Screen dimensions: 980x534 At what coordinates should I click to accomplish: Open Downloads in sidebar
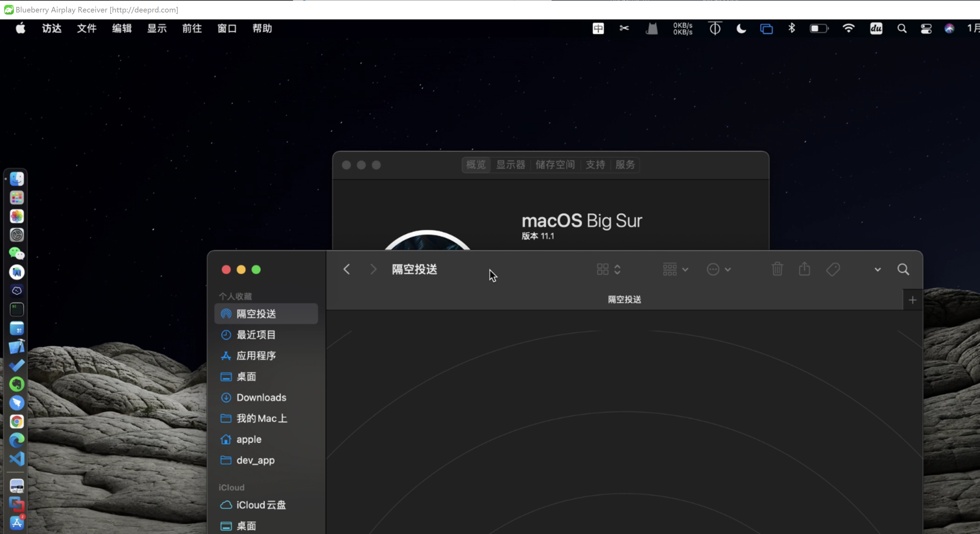click(266, 397)
